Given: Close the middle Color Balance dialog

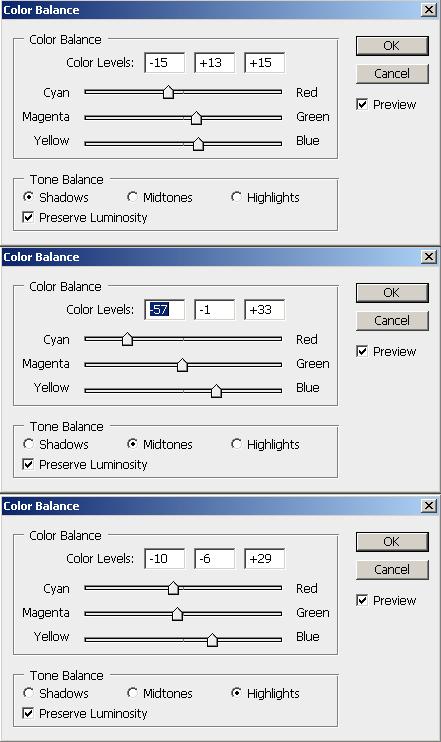Looking at the screenshot, I should (x=429, y=257).
